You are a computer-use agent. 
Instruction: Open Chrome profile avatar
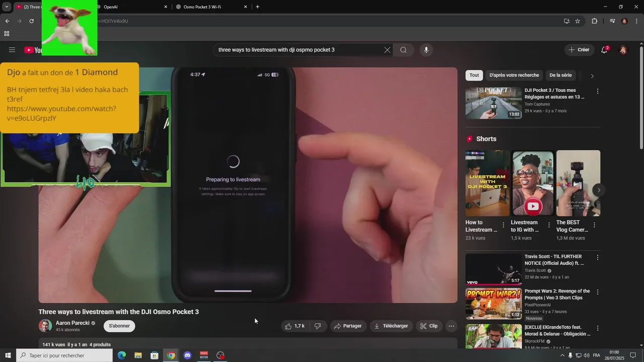(624, 21)
